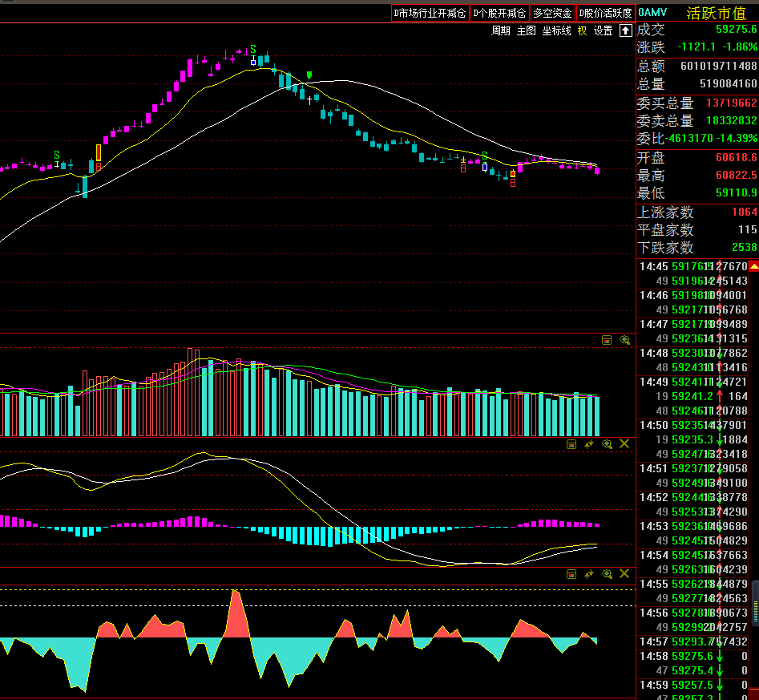Open the 坐标线 coordinate lines menu
Screen dimensions: 759x700
(557, 31)
